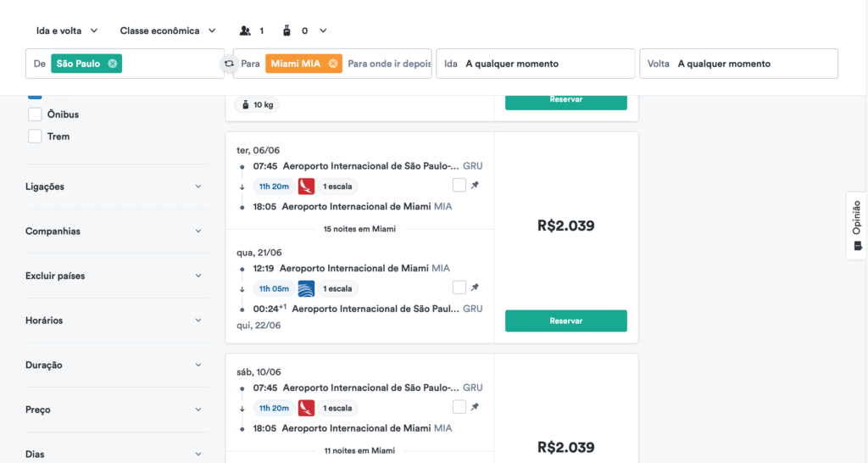Click the passengers icon in the search bar

coord(245,31)
